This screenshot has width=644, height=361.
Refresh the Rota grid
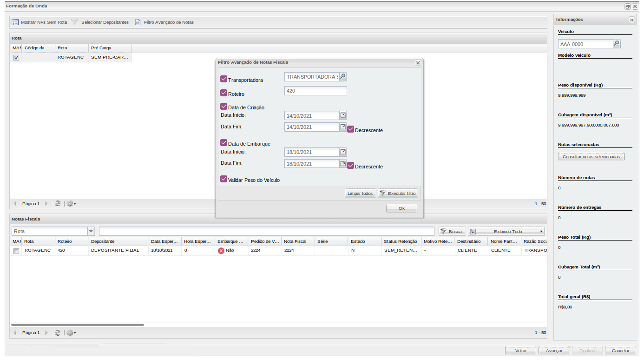(58, 203)
